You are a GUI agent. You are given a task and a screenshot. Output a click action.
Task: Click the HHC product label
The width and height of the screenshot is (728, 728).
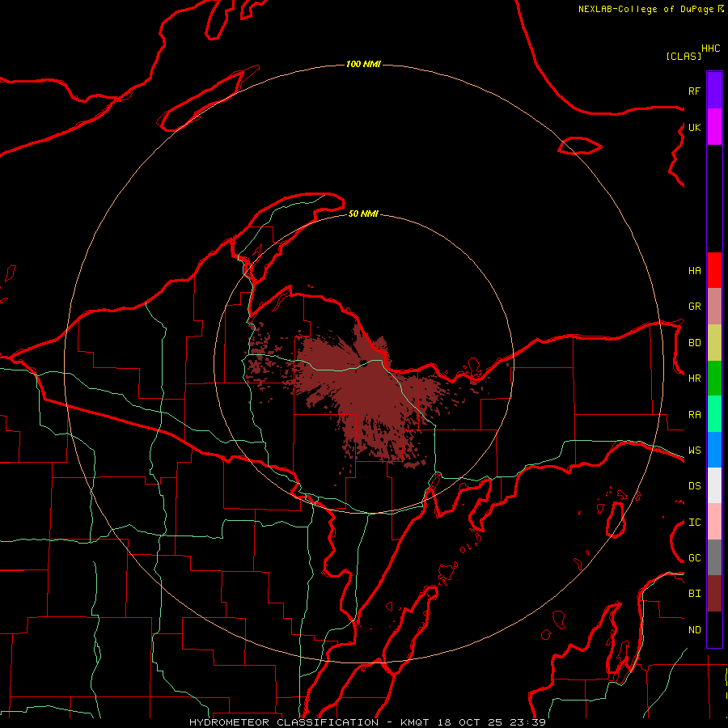(711, 49)
